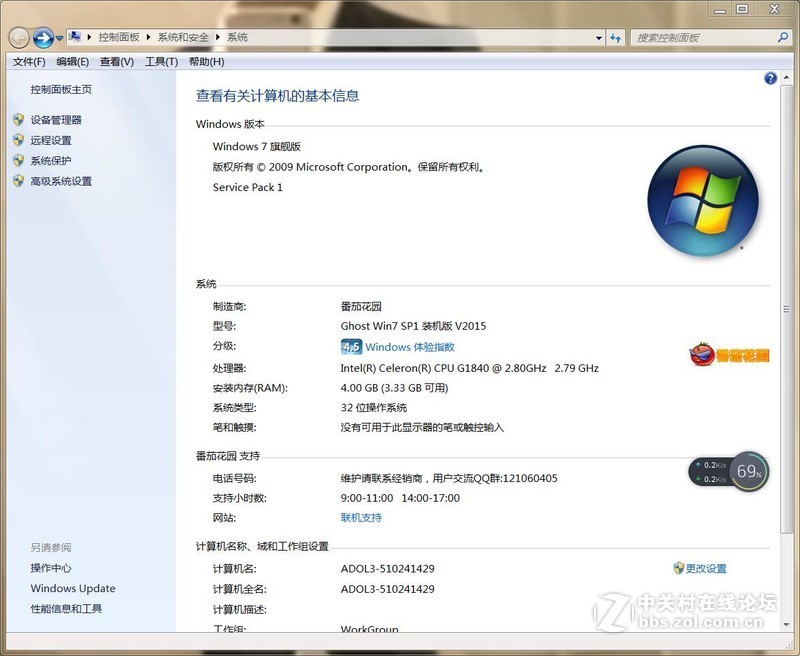Click the 番茄花园 tomato logo

point(729,355)
